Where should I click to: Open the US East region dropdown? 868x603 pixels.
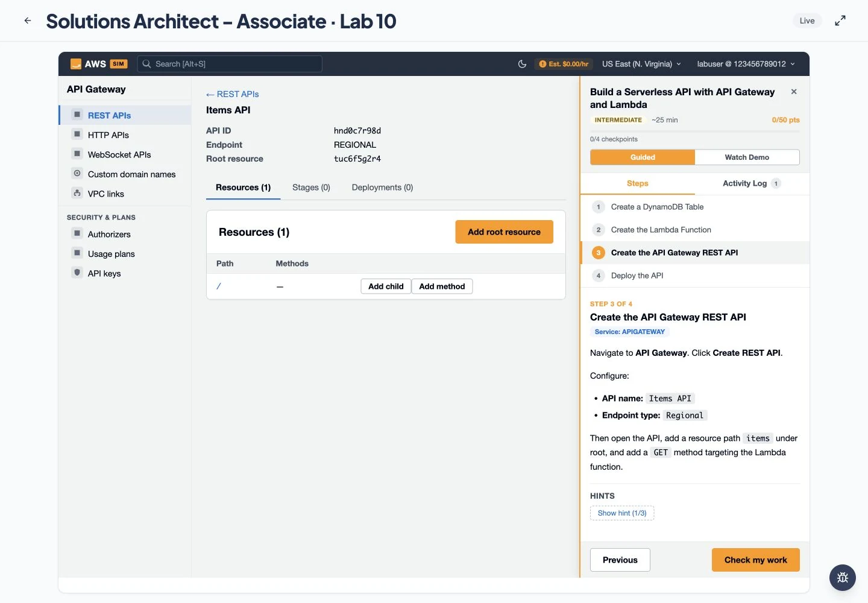point(641,64)
